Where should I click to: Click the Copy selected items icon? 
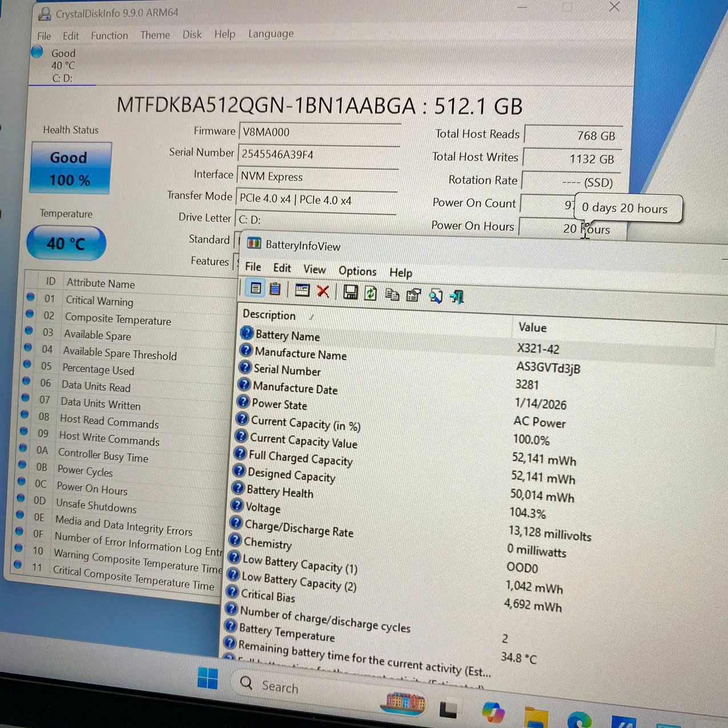[392, 294]
